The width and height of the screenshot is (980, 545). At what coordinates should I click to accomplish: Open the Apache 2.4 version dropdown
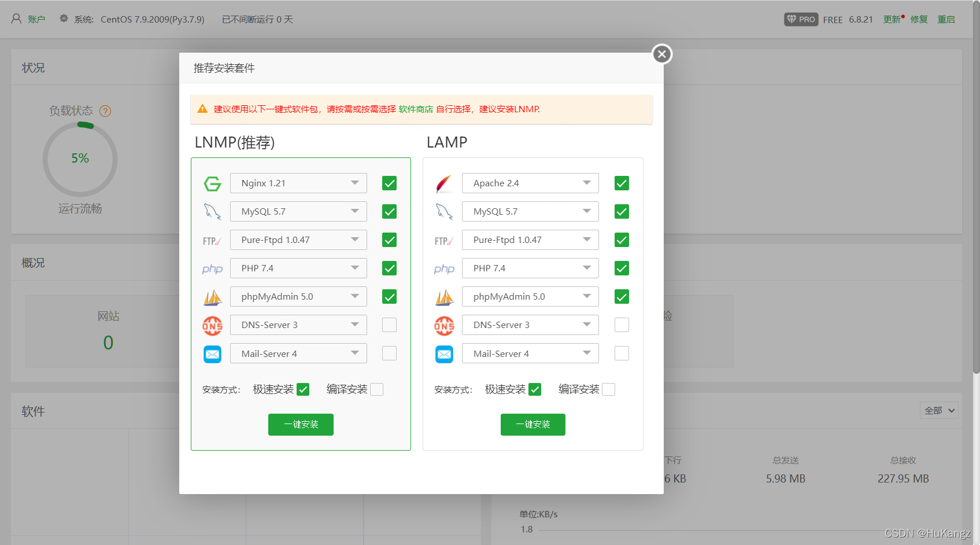tap(530, 183)
